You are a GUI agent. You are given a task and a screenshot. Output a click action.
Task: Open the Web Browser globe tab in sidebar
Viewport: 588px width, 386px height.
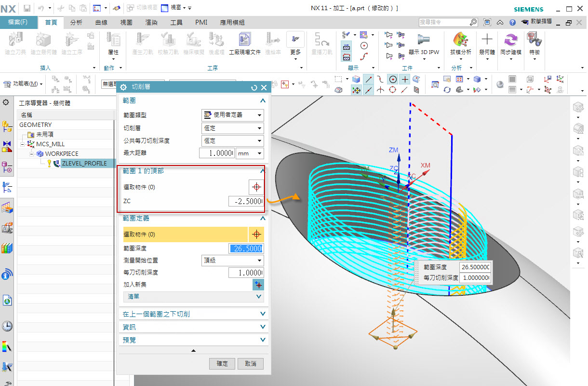[x=7, y=301]
